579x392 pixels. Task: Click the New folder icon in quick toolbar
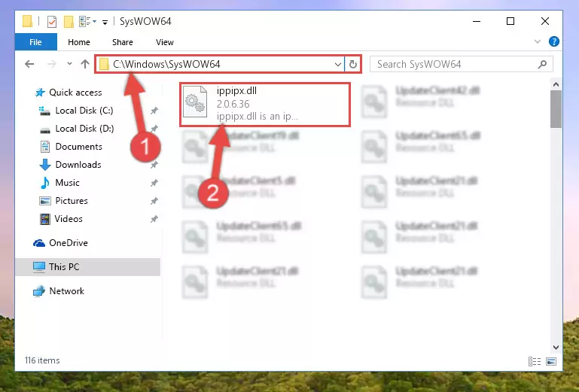pos(69,22)
